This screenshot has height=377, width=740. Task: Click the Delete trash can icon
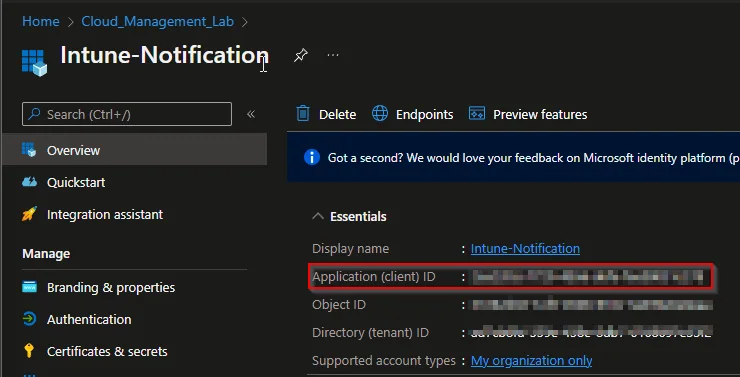[303, 114]
